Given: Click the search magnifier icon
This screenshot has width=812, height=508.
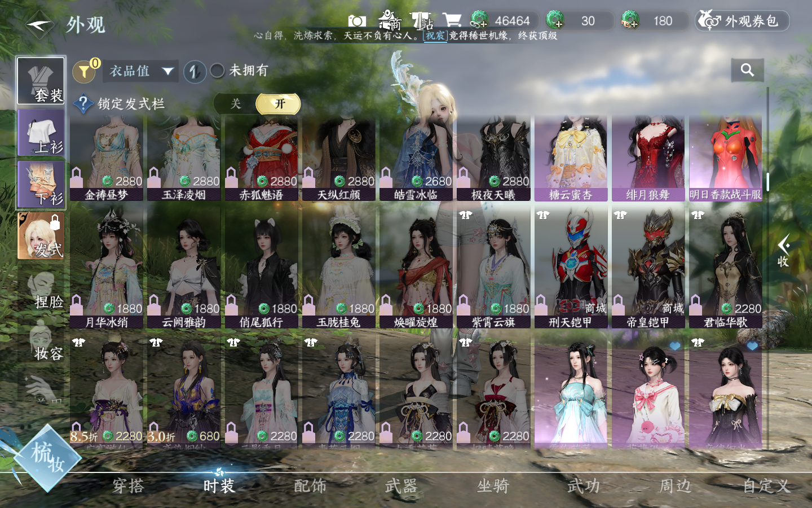Looking at the screenshot, I should point(747,70).
